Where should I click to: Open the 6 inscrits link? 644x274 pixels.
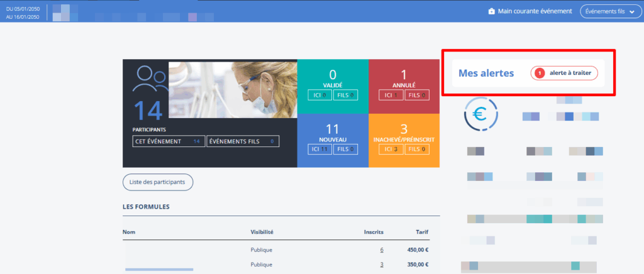coord(382,249)
